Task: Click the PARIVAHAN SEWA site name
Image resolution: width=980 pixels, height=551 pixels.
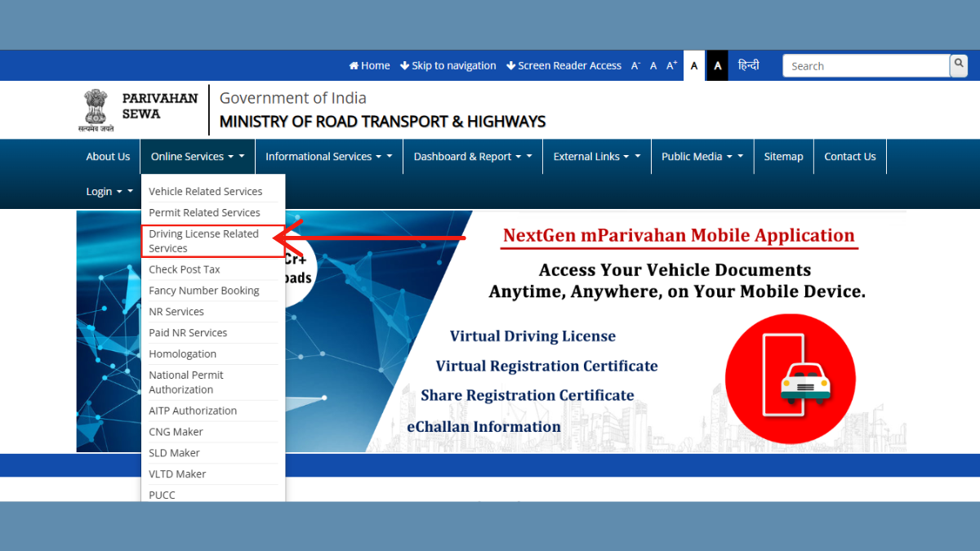Action: click(160, 106)
